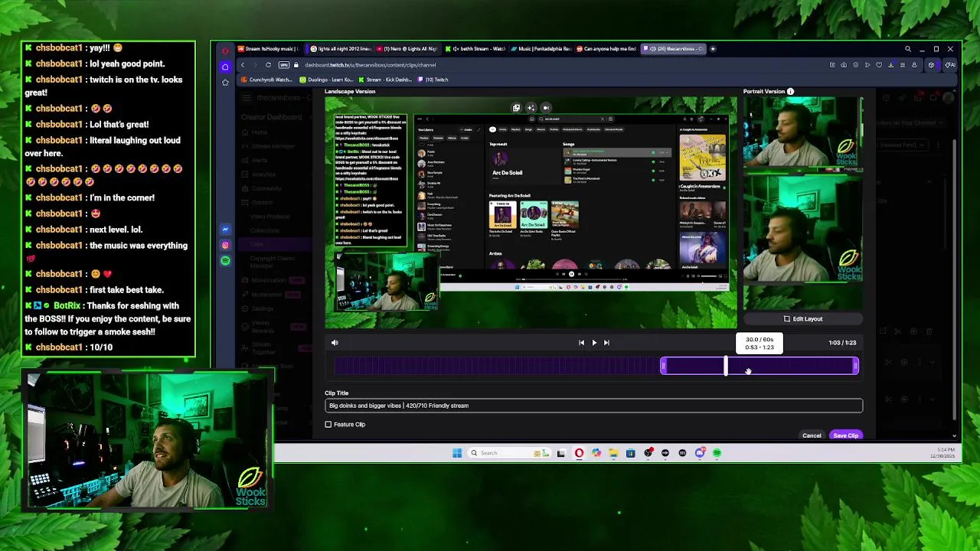Open '(10) Twitch' bookmark
The height and width of the screenshot is (551, 980).
coord(432,80)
